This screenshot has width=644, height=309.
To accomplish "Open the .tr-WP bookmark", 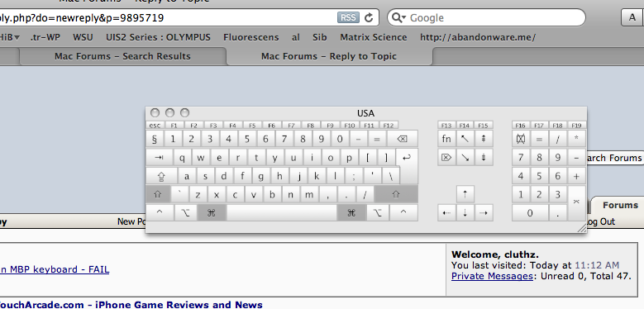I will pyautogui.click(x=45, y=37).
